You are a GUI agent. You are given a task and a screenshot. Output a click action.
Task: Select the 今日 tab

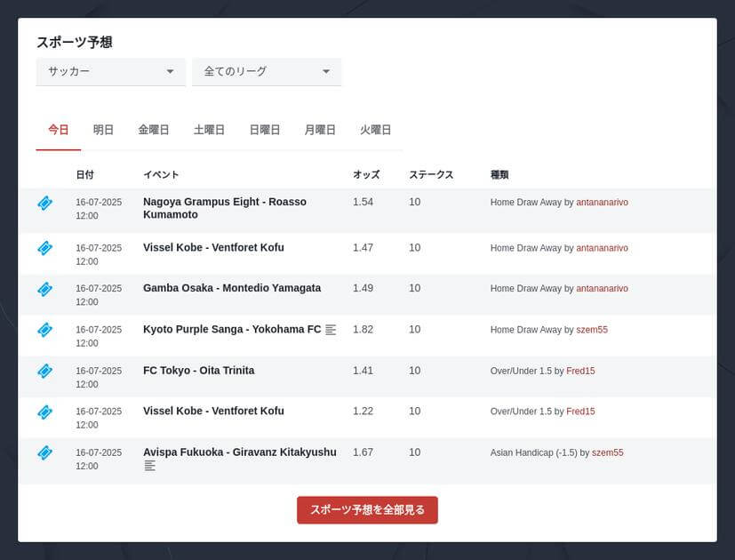point(59,130)
